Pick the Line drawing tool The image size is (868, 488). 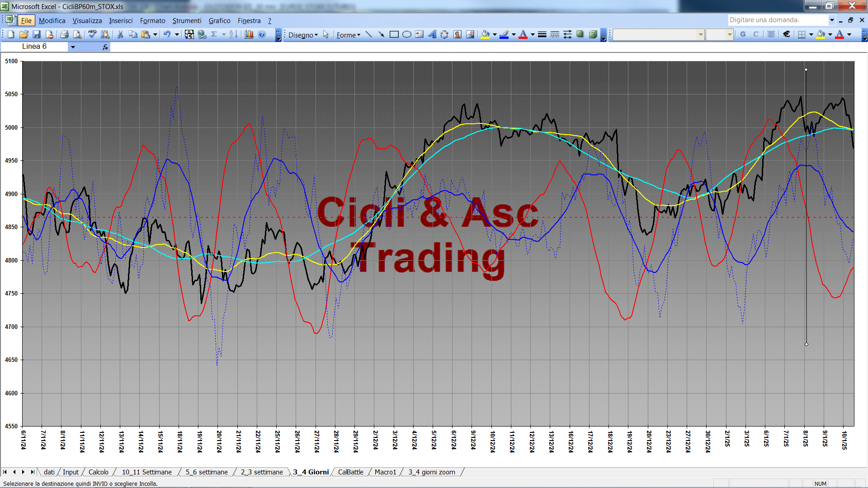[x=368, y=34]
